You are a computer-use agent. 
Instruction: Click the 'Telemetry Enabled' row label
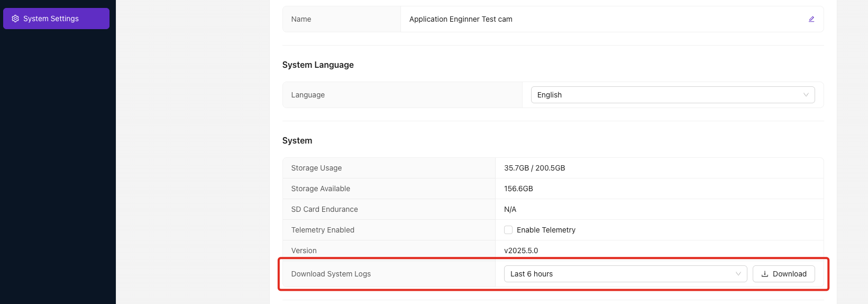(x=323, y=230)
